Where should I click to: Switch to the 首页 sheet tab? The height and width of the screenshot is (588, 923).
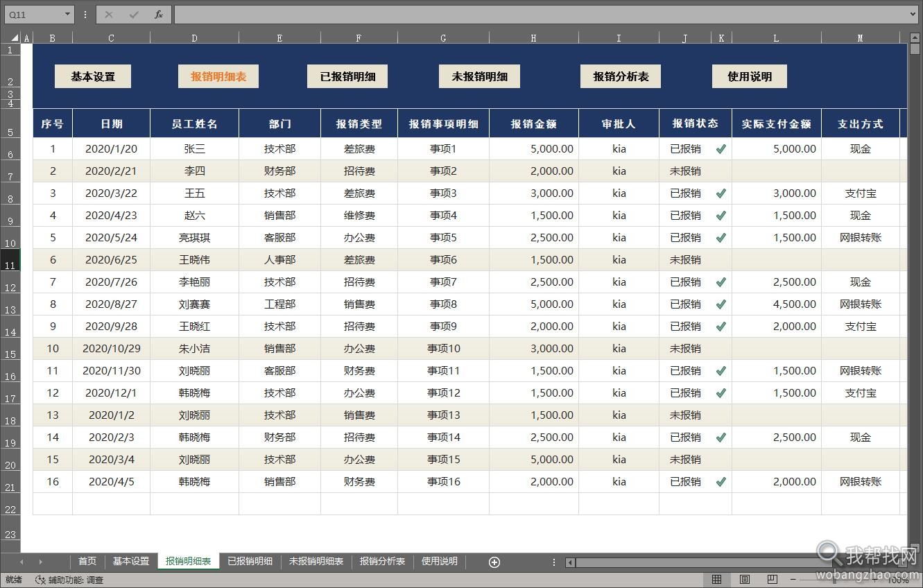pos(87,562)
